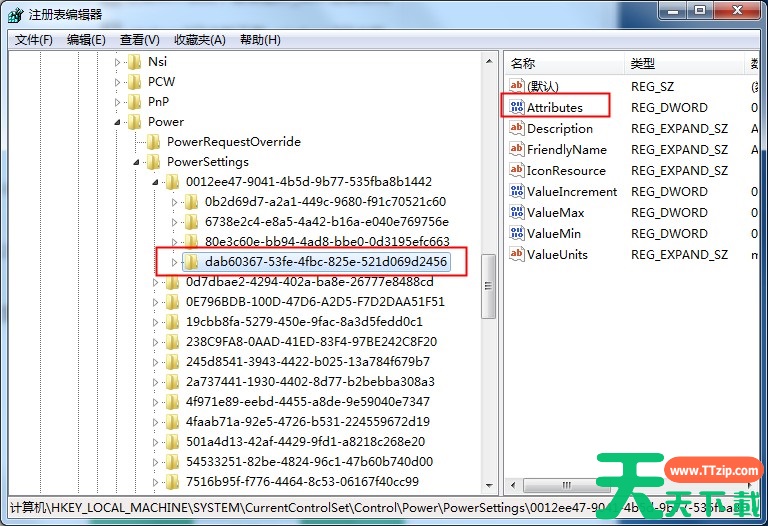Select the dab60367-53fe-4fbc folder icon

point(191,262)
